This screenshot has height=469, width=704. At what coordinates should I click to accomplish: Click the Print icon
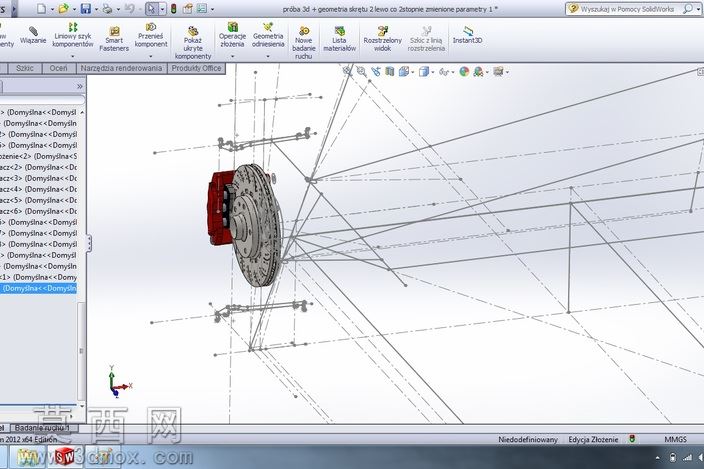107,9
